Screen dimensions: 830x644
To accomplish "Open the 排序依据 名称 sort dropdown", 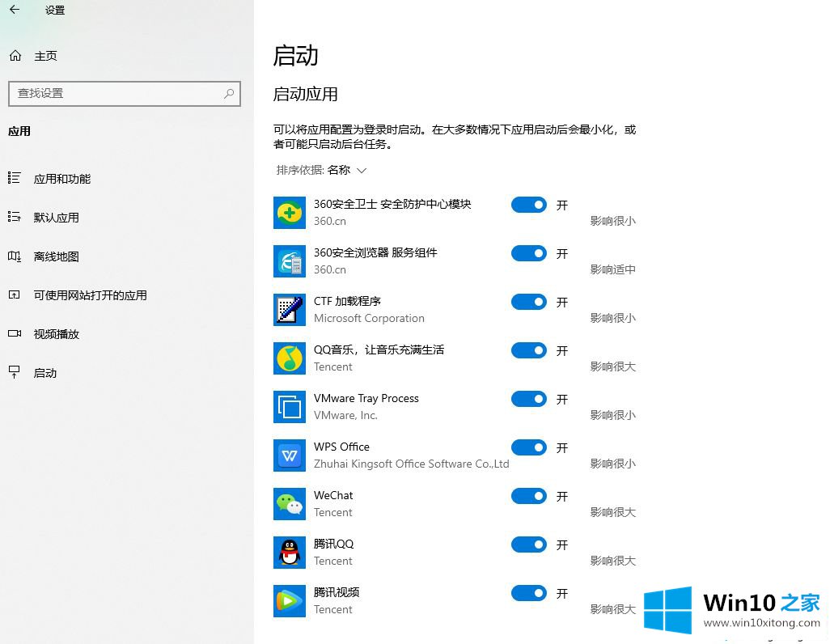I will (322, 170).
